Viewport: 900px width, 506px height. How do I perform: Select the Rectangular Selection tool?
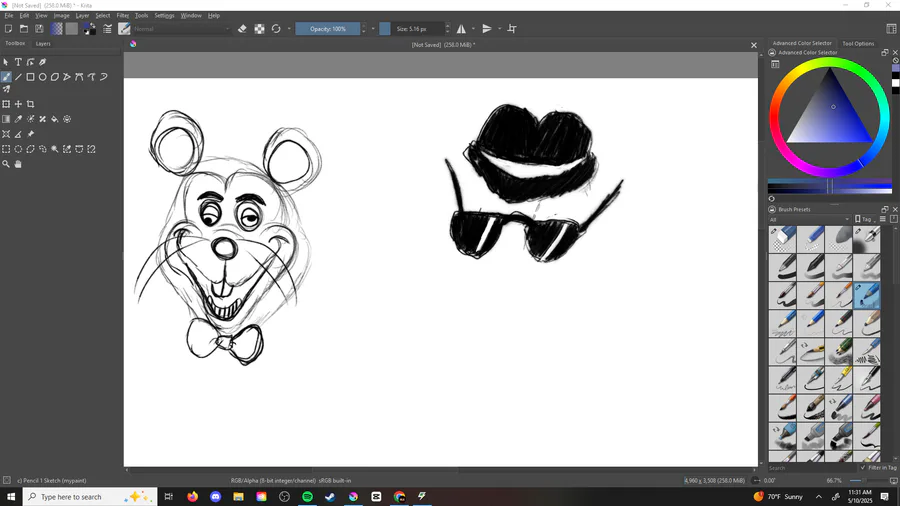6,149
